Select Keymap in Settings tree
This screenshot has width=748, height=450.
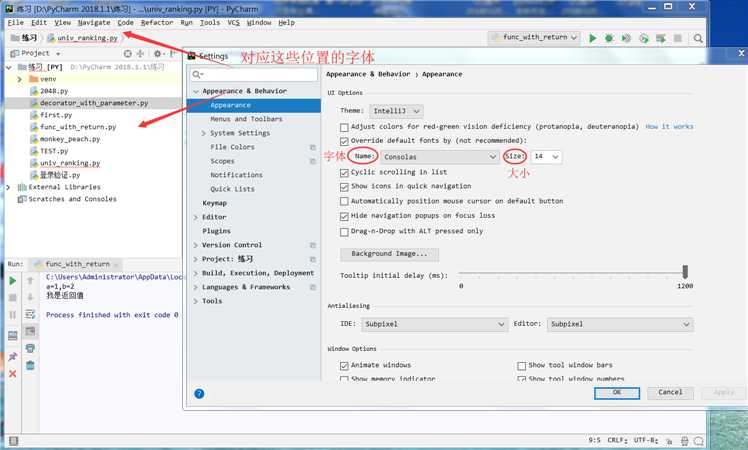[x=214, y=203]
